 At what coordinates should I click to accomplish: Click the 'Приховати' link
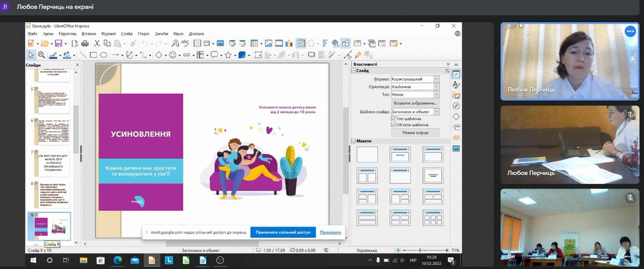[330, 232]
